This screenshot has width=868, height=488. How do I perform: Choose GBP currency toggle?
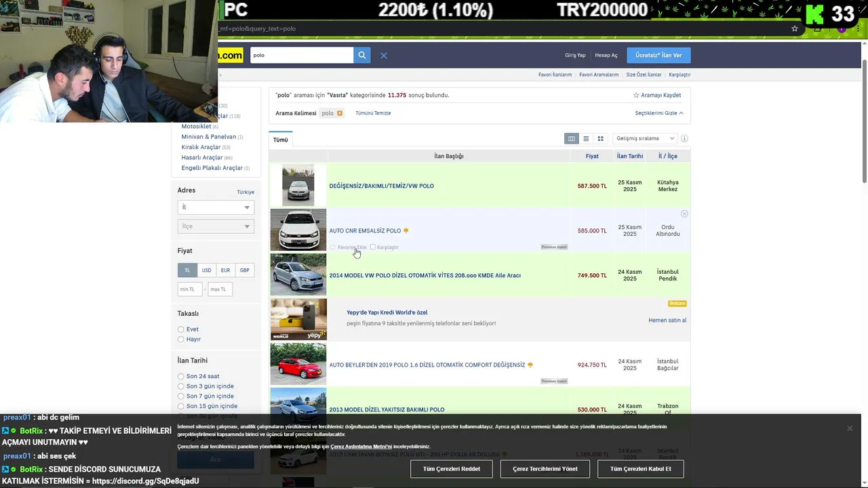coord(244,270)
